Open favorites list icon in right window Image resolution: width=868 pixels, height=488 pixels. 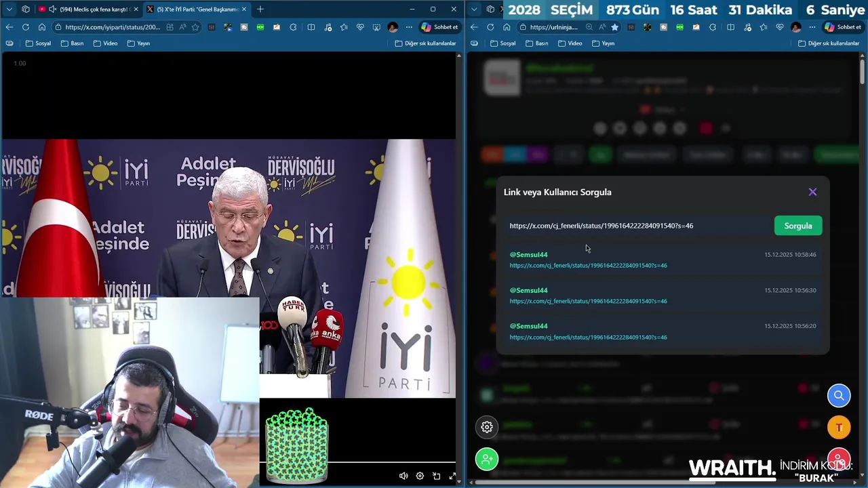pos(764,27)
